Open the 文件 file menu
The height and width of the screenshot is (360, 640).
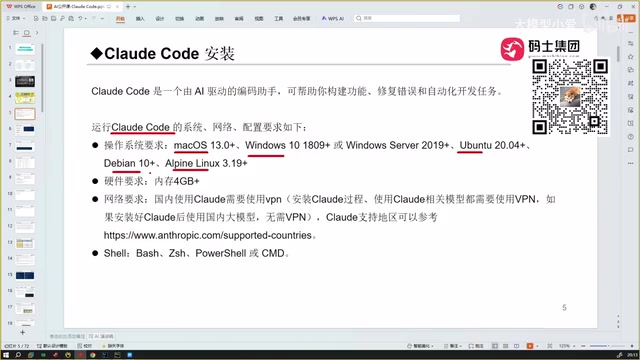coord(16,18)
